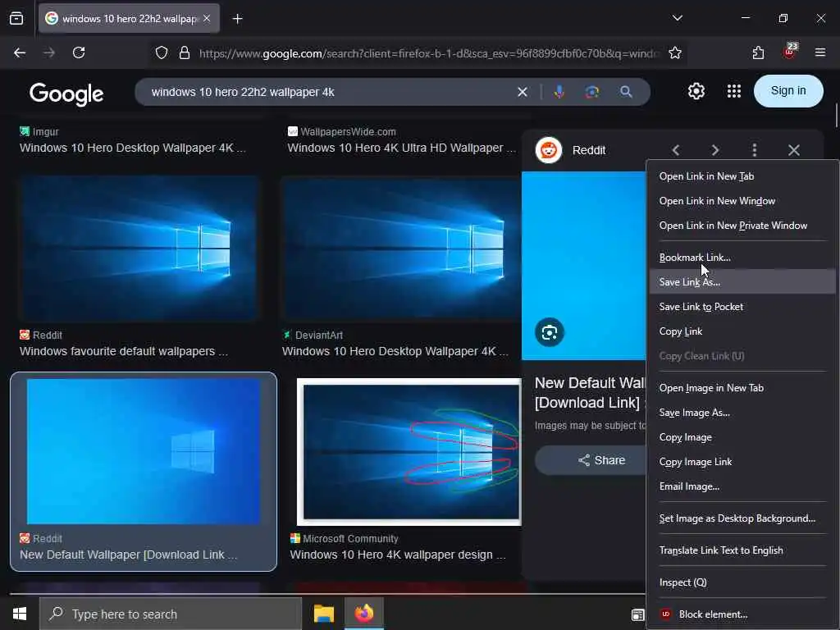The width and height of the screenshot is (840, 630).
Task: Open the News widget taskbar icon
Action: click(637, 614)
